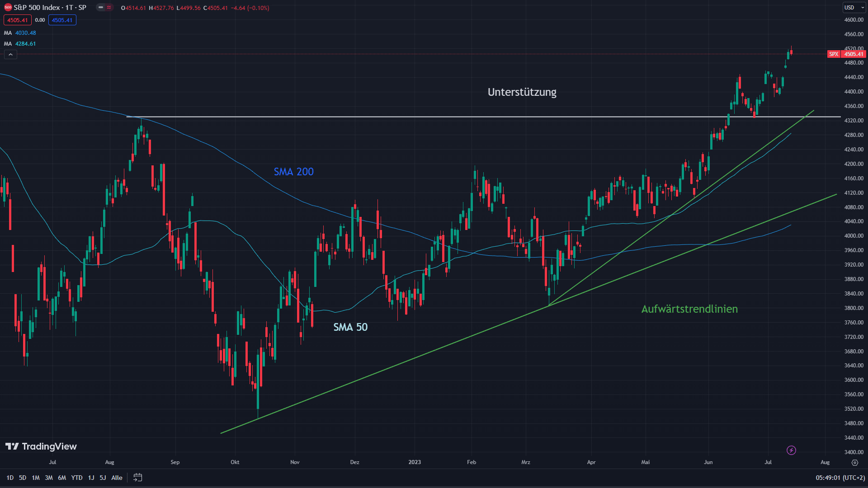Set range to 1D
The width and height of the screenshot is (868, 488).
[x=10, y=478]
